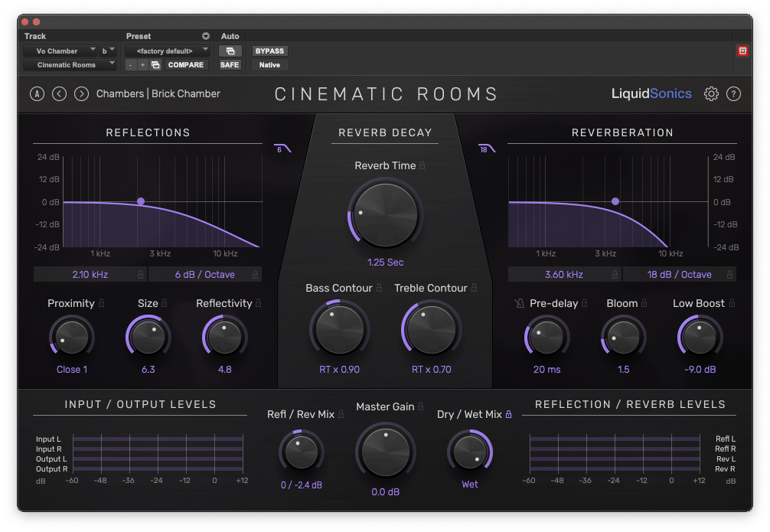The width and height of the screenshot is (770, 532).
Task: Toggle the Pre-delay lock icon
Action: (x=584, y=302)
